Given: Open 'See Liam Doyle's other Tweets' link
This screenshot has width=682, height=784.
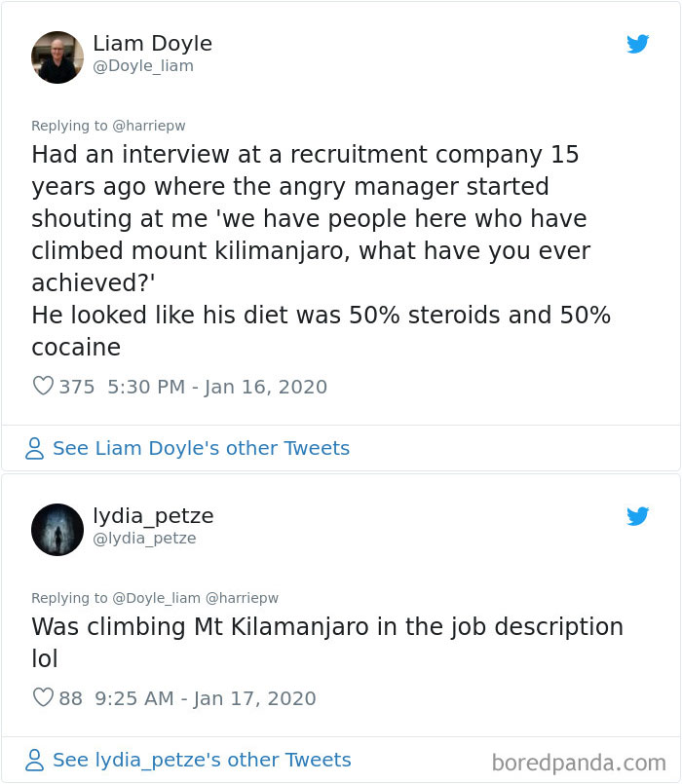Looking at the screenshot, I should 203,448.
